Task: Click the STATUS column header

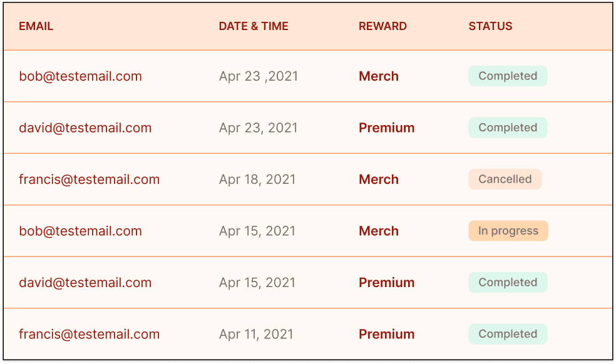Action: click(x=490, y=26)
